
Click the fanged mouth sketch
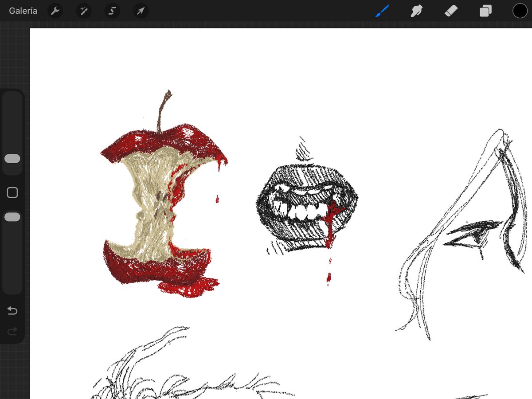(307, 211)
